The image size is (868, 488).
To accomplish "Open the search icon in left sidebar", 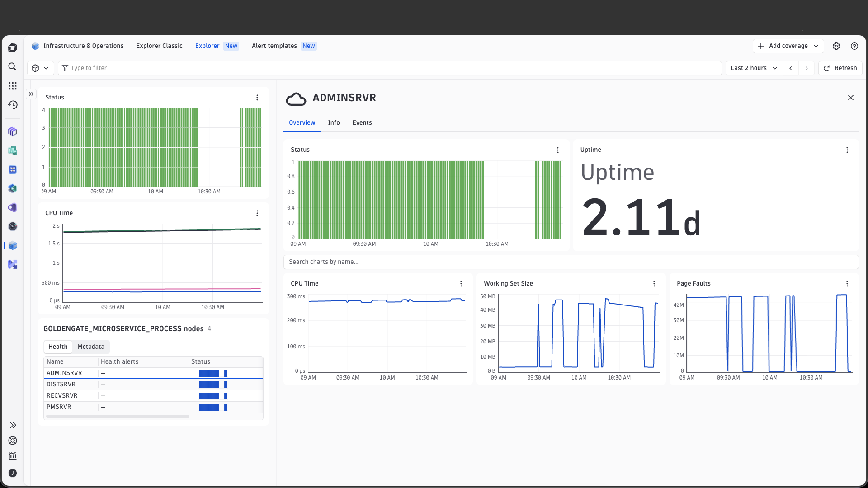I will [13, 67].
